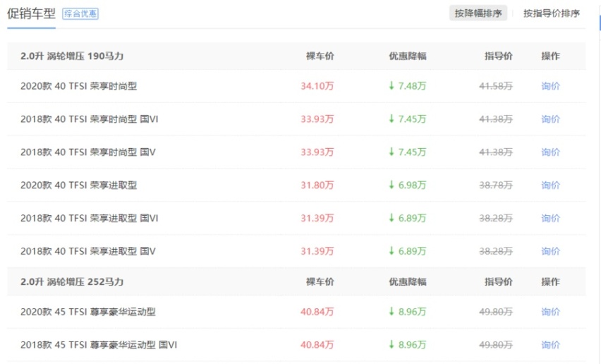The width and height of the screenshot is (601, 364).
Task: Click 指导价 column header in 190马力 section
Action: (498, 56)
